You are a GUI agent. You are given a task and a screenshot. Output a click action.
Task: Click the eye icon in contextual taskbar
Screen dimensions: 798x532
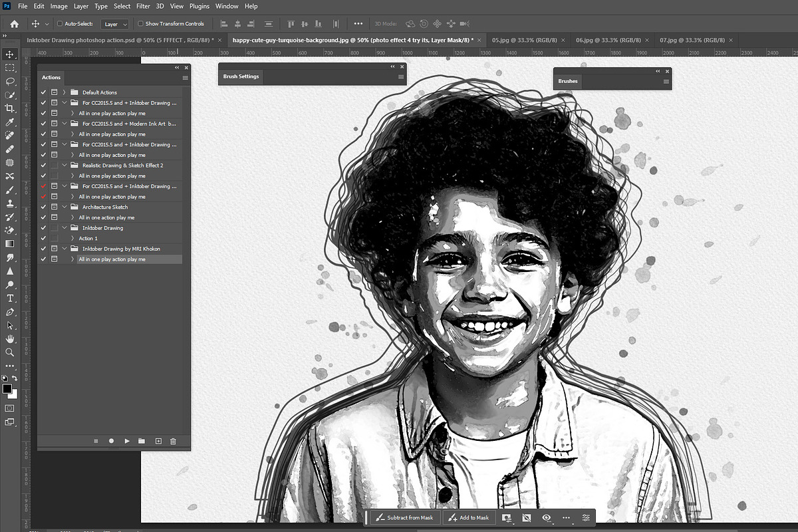(547, 517)
